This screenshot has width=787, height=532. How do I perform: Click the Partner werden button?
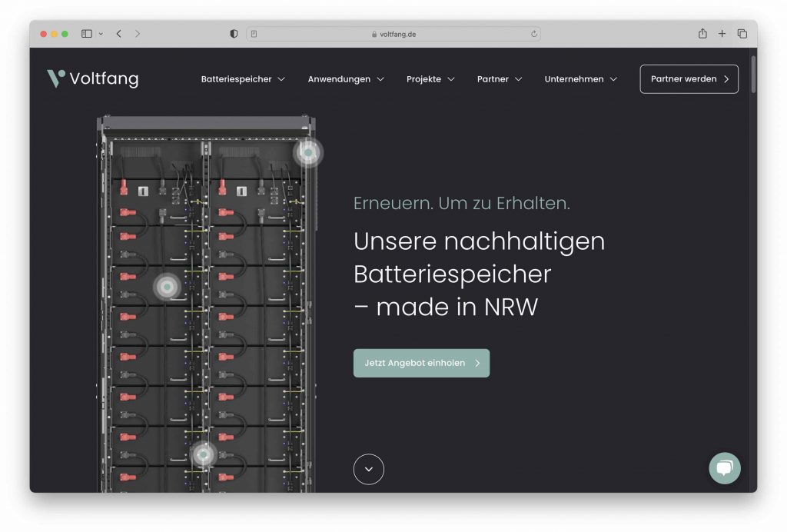[x=689, y=79]
